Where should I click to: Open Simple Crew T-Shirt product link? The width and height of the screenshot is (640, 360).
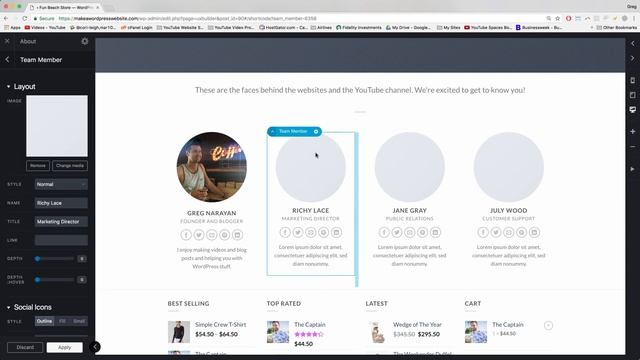point(220,324)
